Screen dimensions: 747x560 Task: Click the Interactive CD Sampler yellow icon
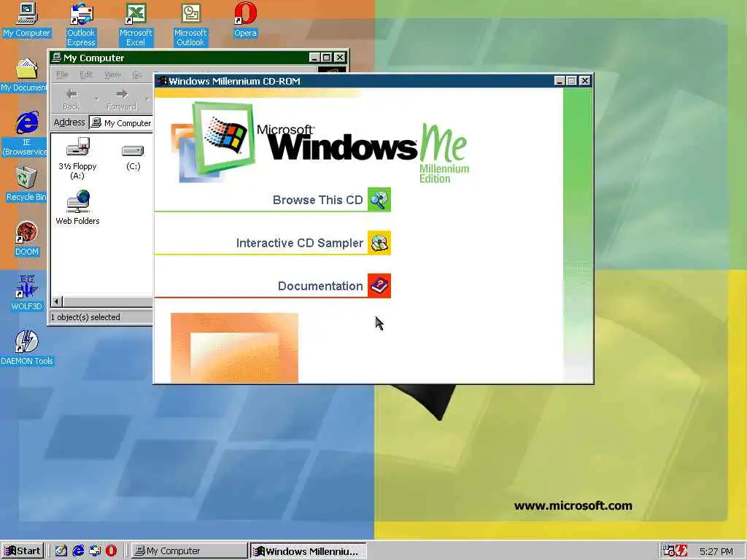pos(379,243)
